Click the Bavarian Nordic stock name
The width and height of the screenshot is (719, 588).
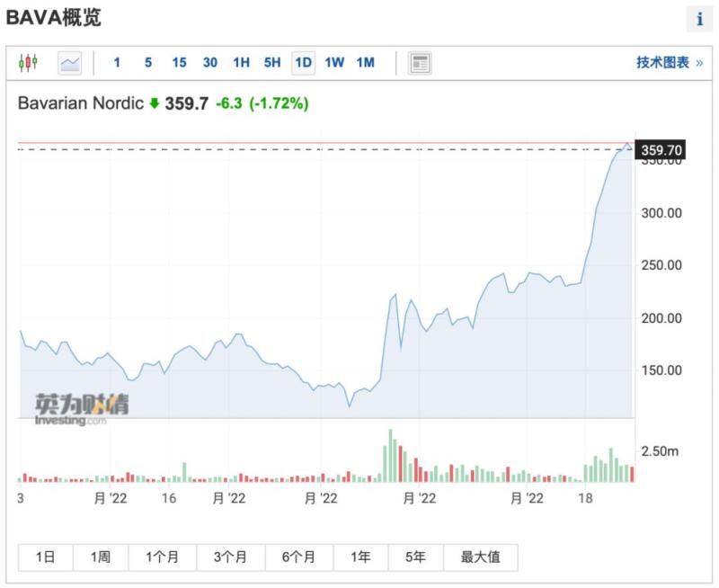click(81, 103)
